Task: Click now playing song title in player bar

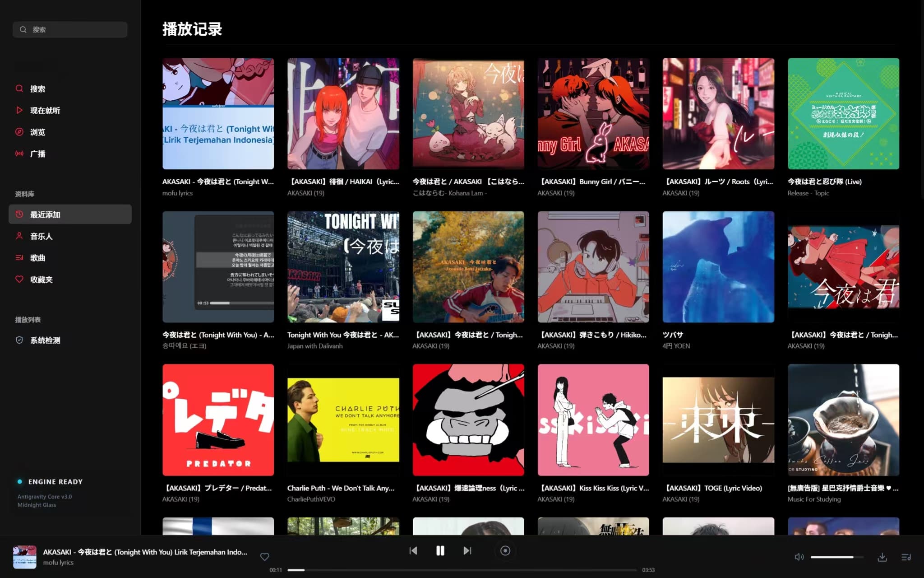Action: click(x=145, y=552)
